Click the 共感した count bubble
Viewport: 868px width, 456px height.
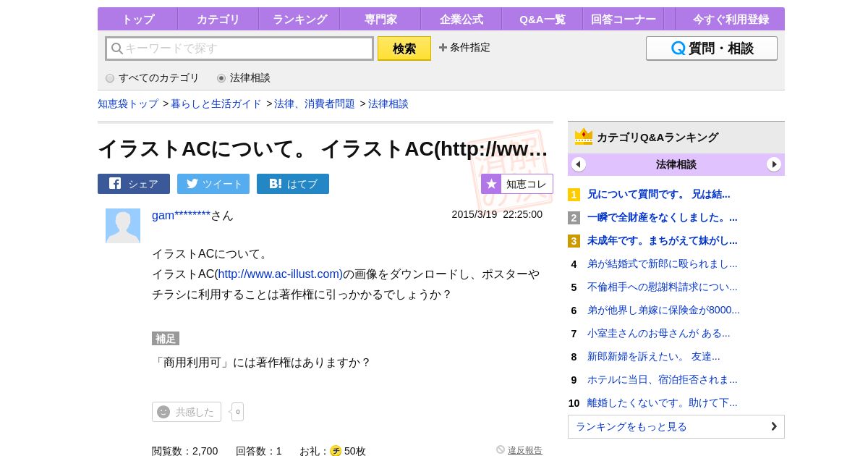click(x=238, y=412)
